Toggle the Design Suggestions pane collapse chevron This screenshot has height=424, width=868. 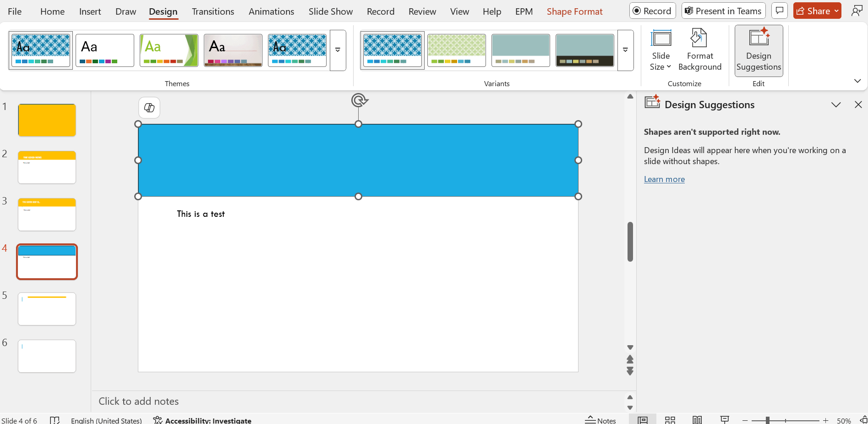tap(836, 105)
